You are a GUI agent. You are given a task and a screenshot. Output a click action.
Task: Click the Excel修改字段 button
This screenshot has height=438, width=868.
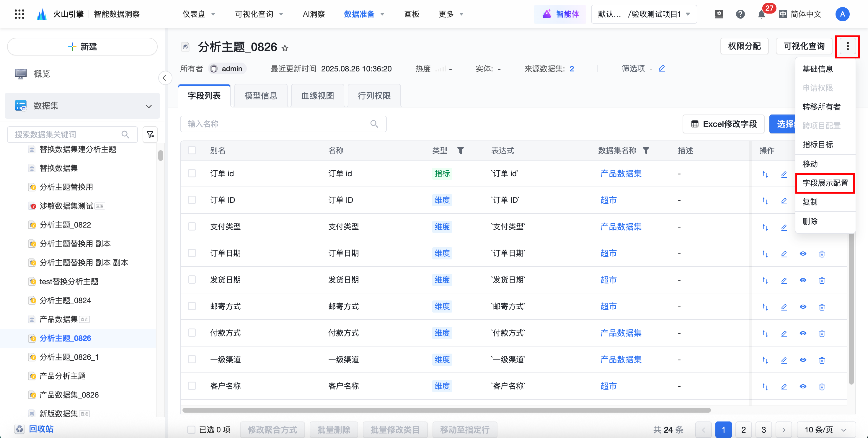coord(724,124)
